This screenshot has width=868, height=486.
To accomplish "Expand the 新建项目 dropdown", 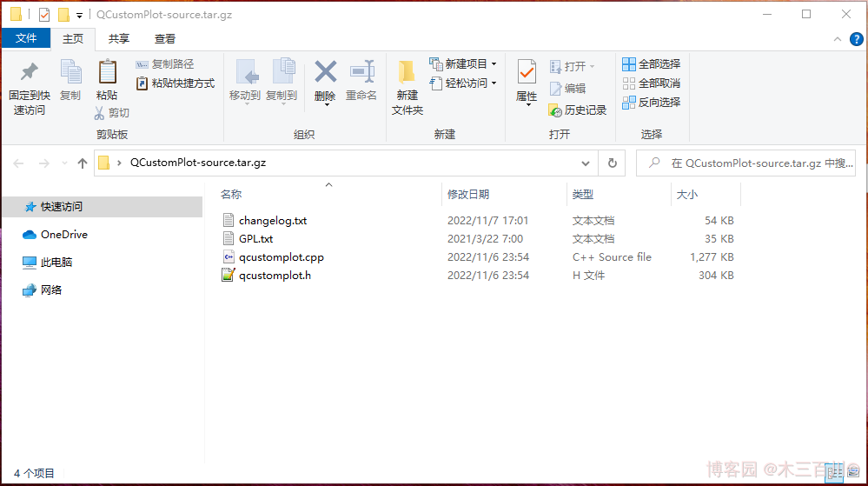I will (x=494, y=64).
